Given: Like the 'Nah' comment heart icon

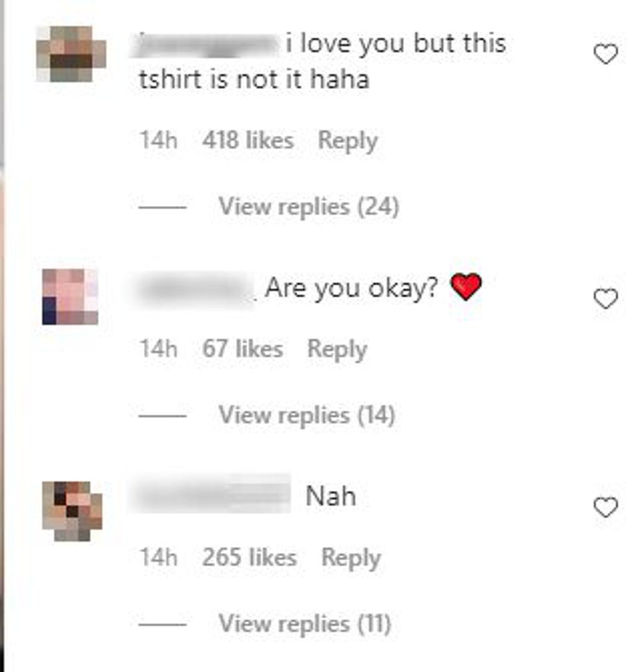Looking at the screenshot, I should [605, 507].
